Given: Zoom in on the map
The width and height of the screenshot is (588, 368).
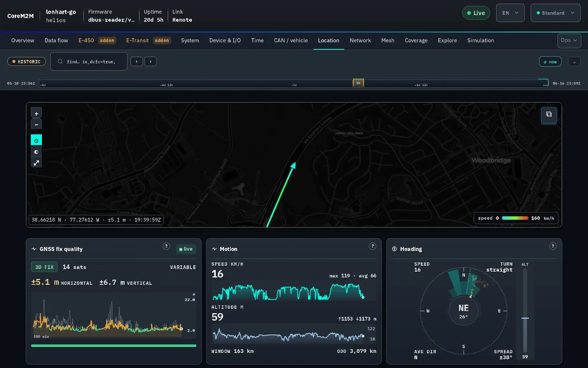Looking at the screenshot, I should (36, 113).
